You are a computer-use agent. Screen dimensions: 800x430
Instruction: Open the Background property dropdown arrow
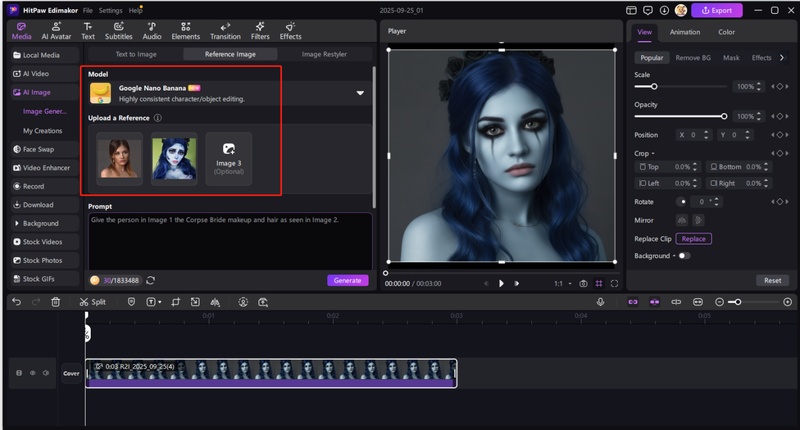coord(674,256)
